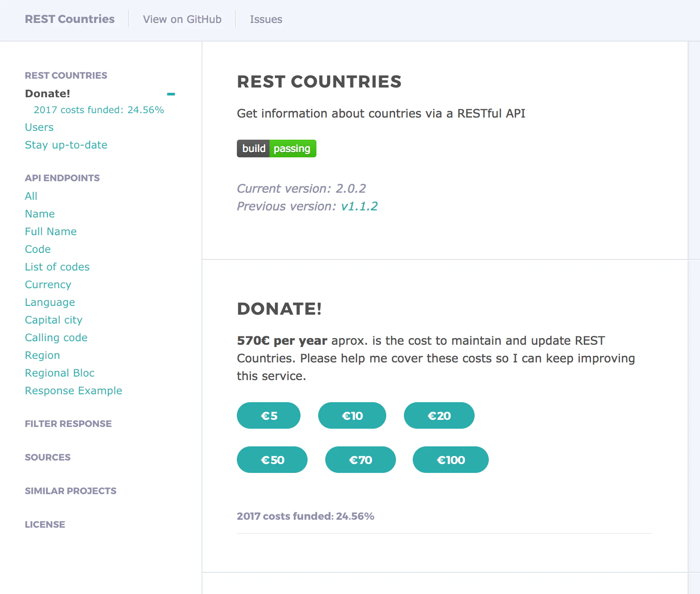Select the €100 donation button
This screenshot has height=594, width=700.
click(x=450, y=460)
